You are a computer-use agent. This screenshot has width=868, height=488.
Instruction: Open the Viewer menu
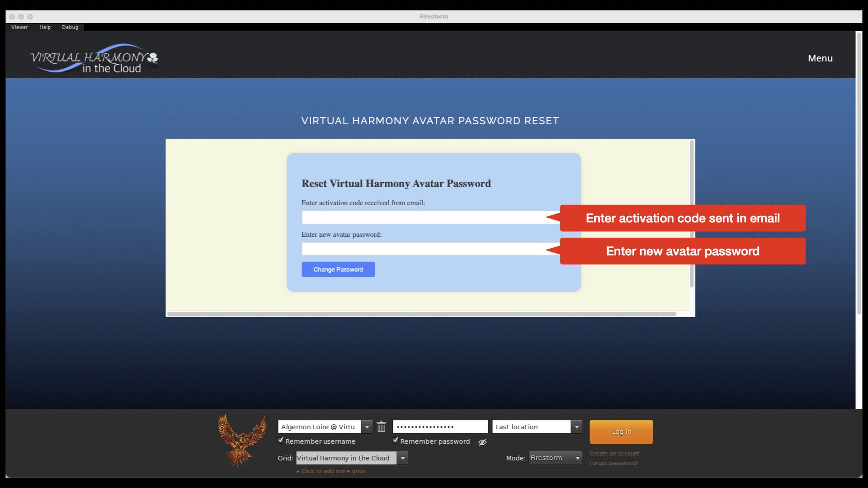19,27
